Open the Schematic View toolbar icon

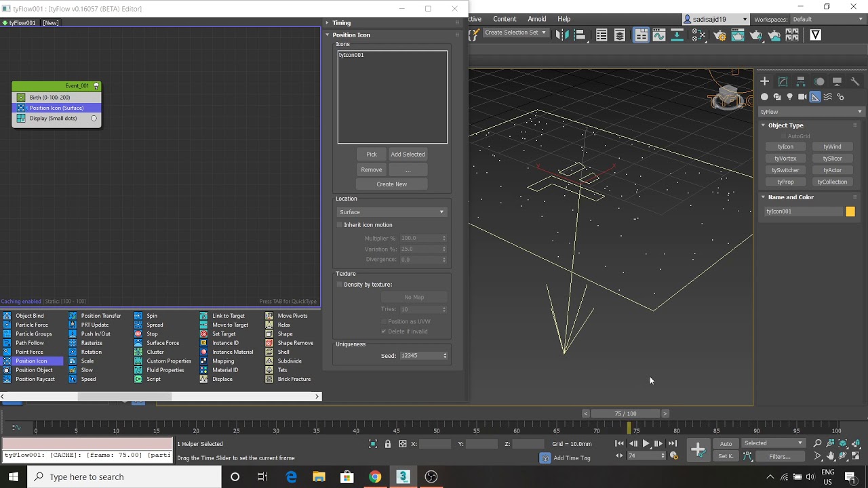[x=677, y=35]
